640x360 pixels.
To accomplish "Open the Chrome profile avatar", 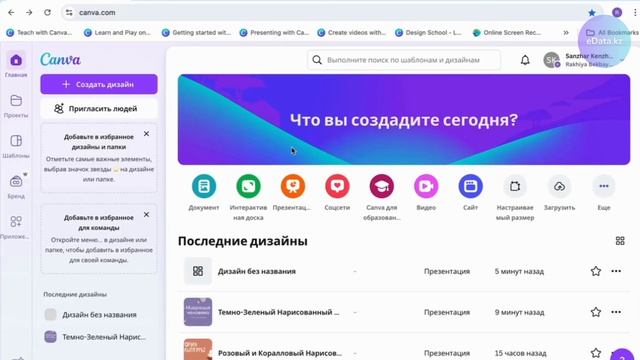I will click(617, 13).
